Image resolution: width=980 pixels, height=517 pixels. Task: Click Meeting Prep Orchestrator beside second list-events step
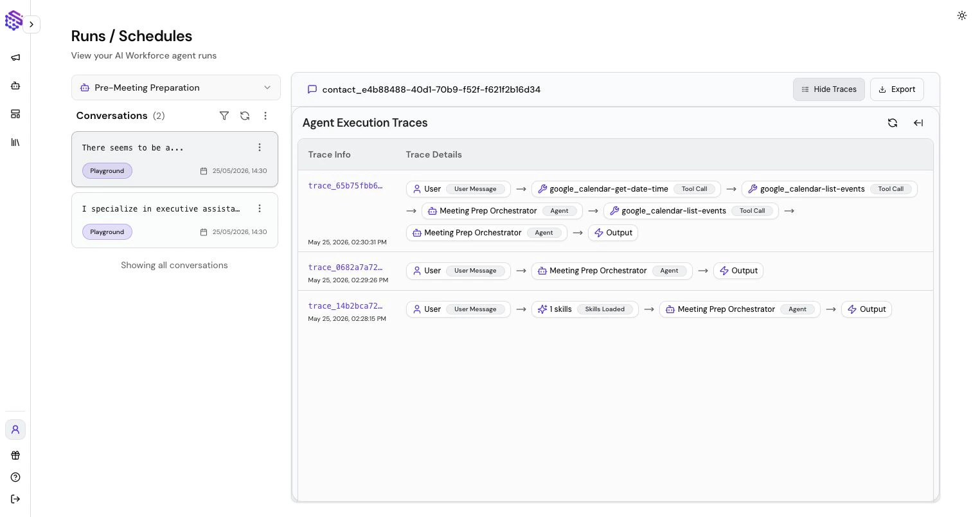coord(502,211)
